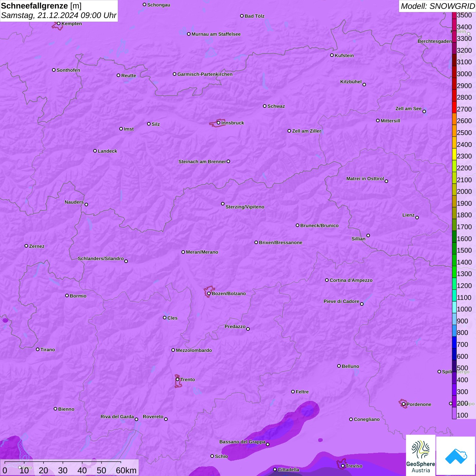Click the 60km scale bar label

(126, 470)
